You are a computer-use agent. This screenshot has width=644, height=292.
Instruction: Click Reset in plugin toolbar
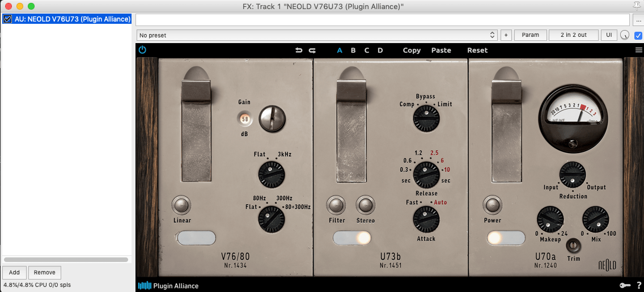(478, 50)
